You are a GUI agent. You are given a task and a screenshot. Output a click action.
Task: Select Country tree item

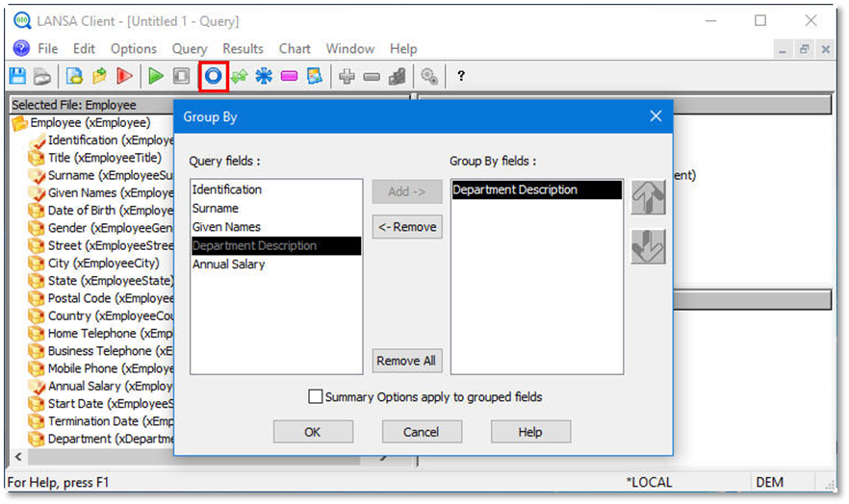pos(111,315)
